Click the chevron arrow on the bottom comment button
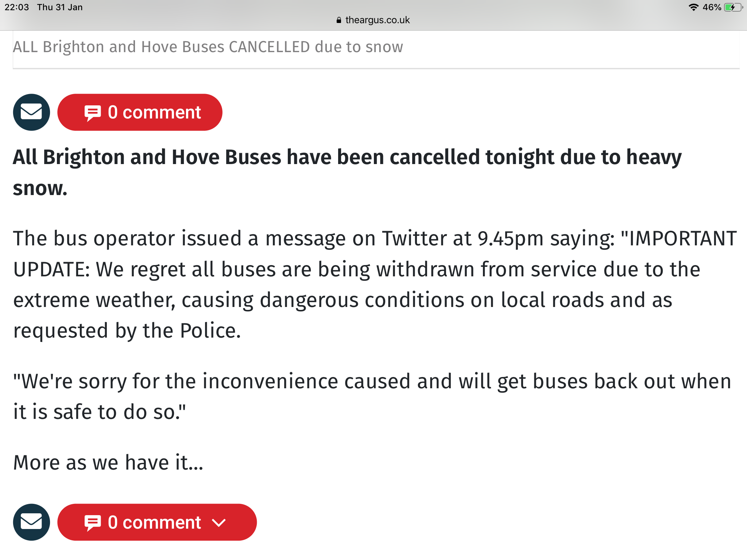747x560 pixels. coord(219,523)
